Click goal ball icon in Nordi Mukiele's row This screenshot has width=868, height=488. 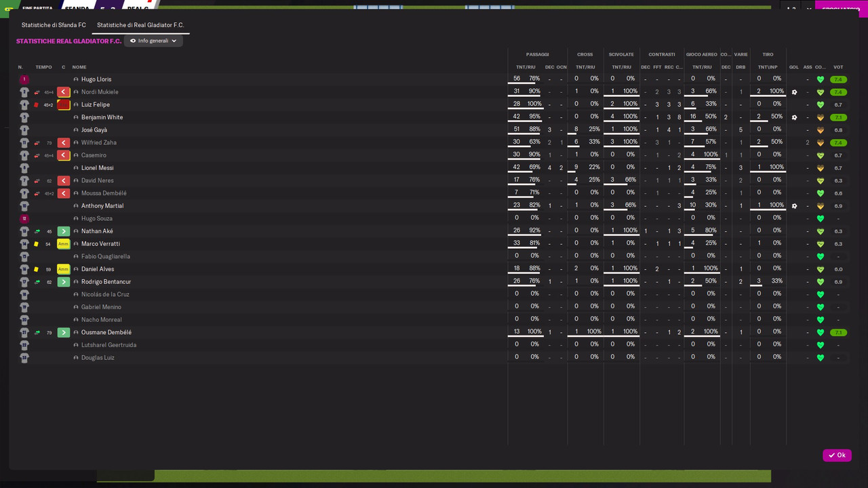[794, 92]
